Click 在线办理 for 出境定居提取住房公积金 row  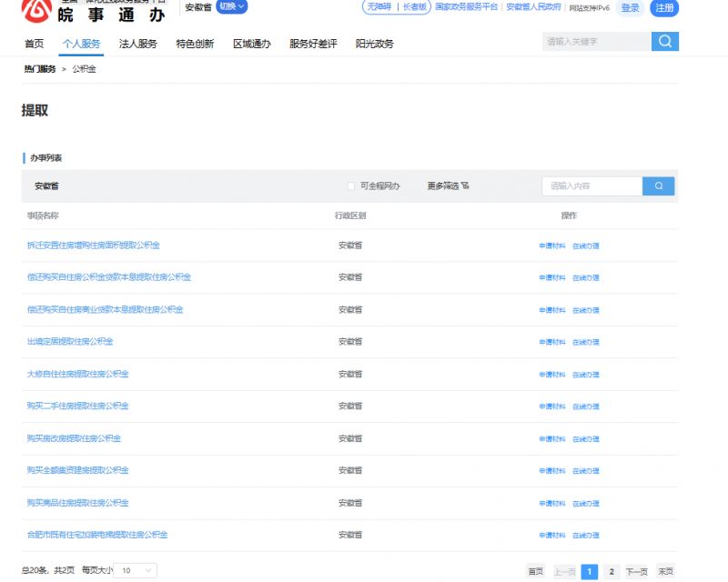(586, 342)
